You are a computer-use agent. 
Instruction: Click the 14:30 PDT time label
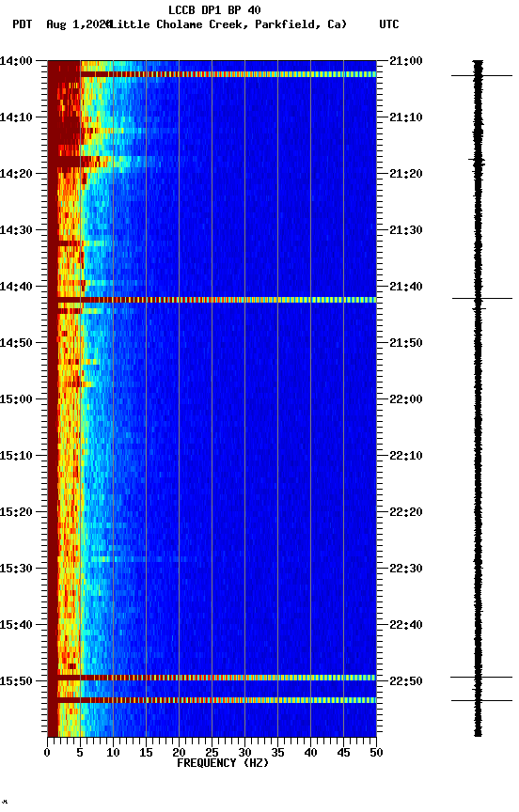coord(16,230)
